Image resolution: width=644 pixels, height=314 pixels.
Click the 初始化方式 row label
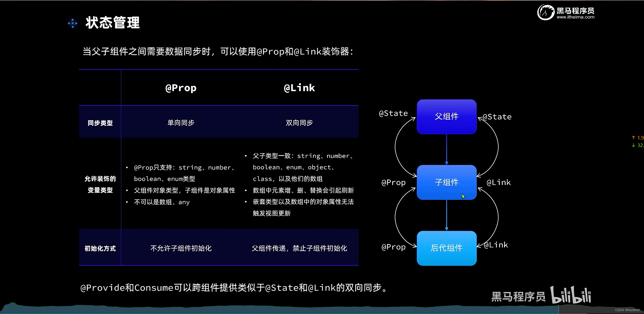click(100, 249)
